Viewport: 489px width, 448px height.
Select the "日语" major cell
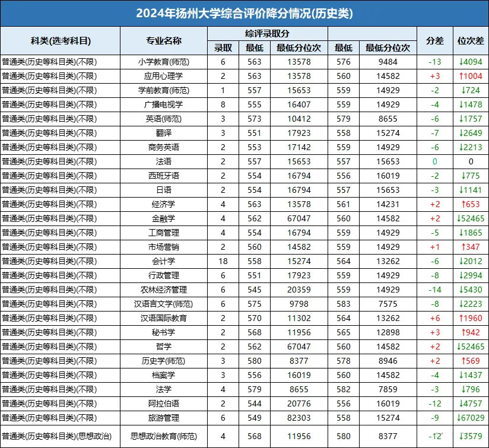point(164,190)
